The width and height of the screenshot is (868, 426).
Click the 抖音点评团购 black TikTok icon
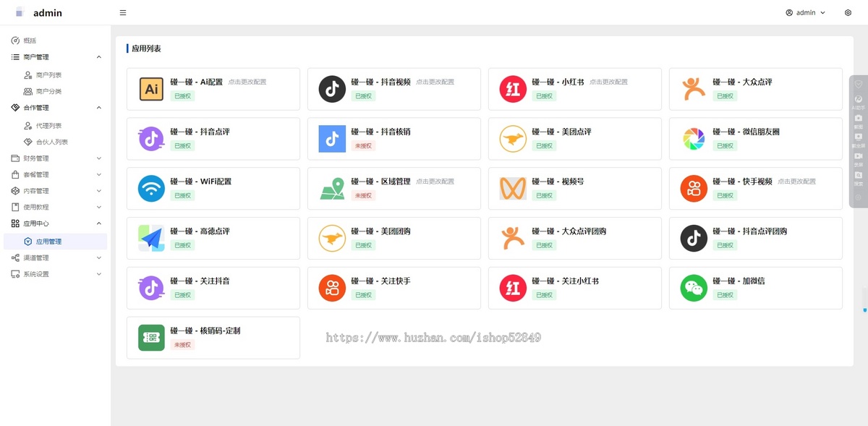pyautogui.click(x=694, y=238)
